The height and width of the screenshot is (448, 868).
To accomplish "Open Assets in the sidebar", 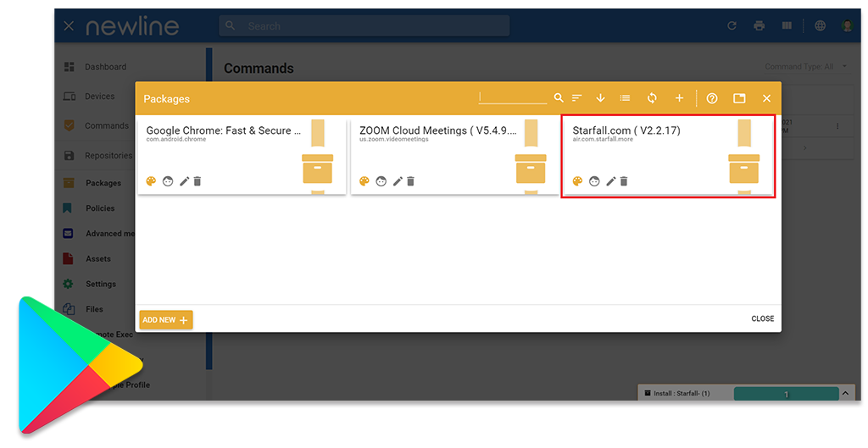I will [98, 259].
